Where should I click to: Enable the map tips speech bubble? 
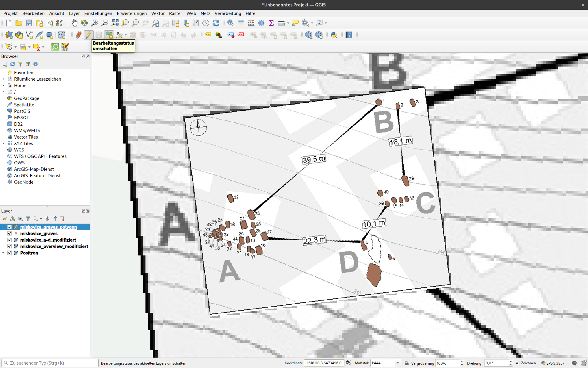tap(295, 23)
